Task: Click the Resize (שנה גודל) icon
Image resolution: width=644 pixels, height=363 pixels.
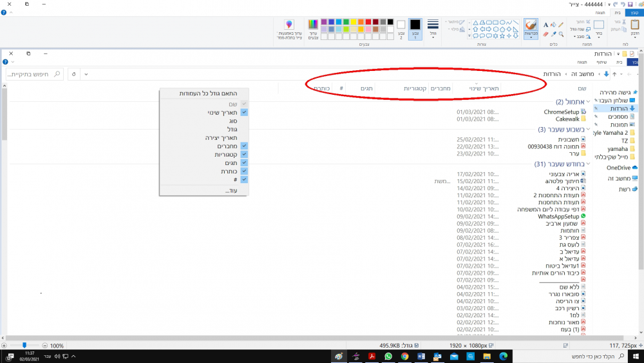Action: [x=588, y=29]
